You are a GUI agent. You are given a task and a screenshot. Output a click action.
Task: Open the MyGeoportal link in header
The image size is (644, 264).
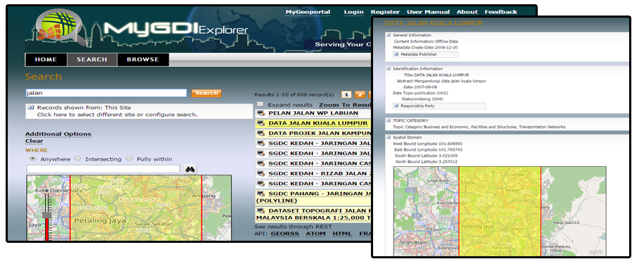click(x=308, y=12)
